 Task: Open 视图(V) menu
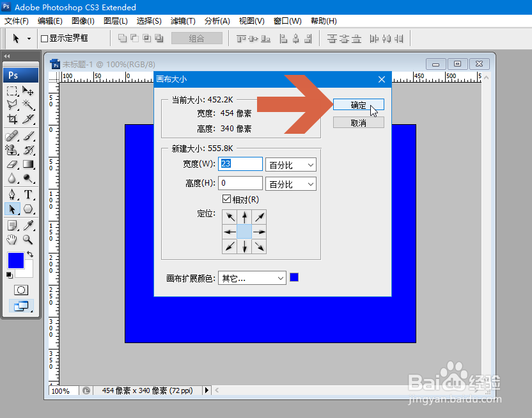(x=251, y=21)
